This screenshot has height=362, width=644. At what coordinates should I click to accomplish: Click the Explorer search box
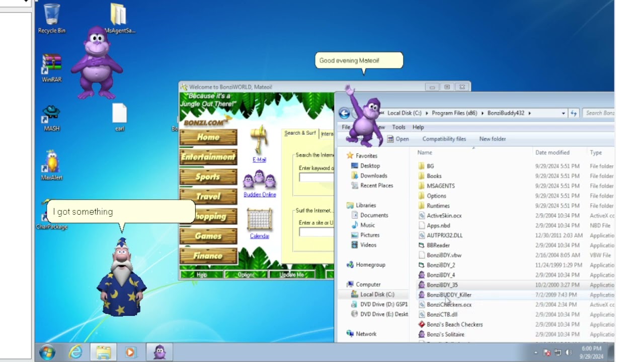[599, 113]
